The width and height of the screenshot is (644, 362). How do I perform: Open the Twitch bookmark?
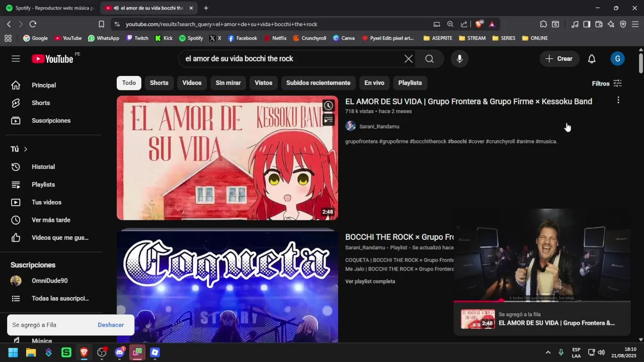coord(137,38)
